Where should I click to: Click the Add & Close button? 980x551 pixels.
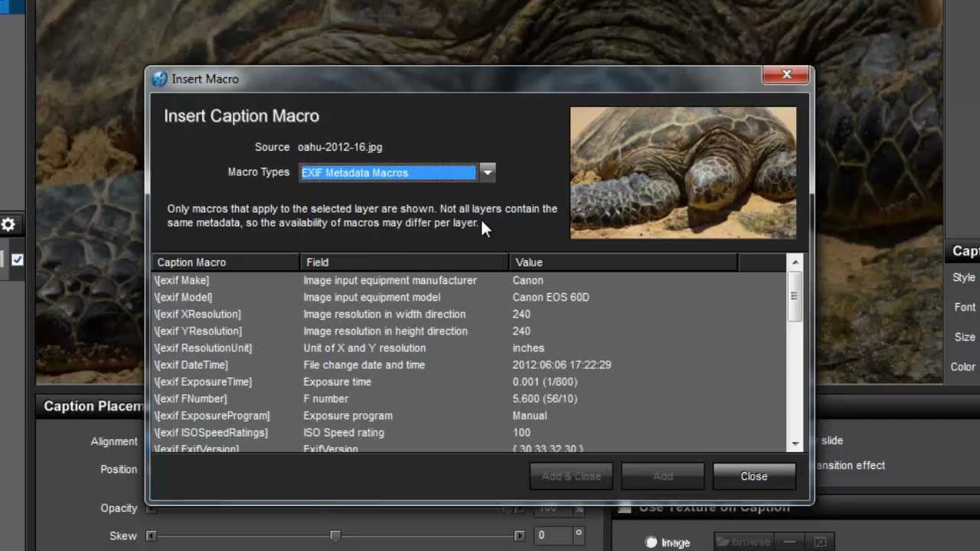[x=571, y=476]
